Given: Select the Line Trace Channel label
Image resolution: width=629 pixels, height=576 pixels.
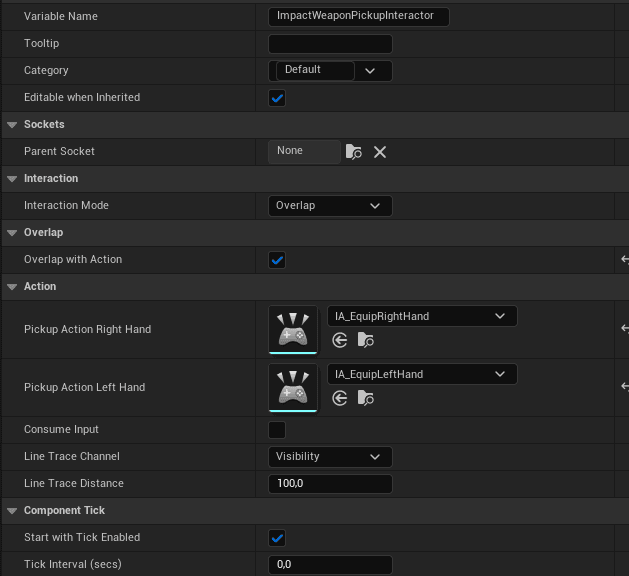Looking at the screenshot, I should point(72,456).
